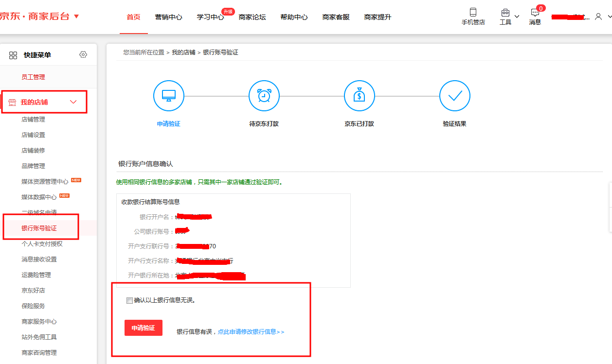
Task: Click the checkmark verification result icon
Action: 454,96
